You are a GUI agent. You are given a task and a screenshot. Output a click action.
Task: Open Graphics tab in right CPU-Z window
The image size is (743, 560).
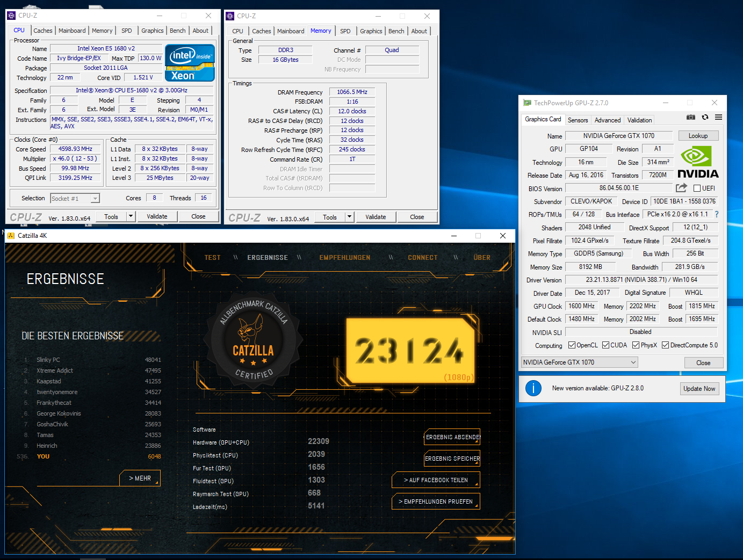point(371,31)
